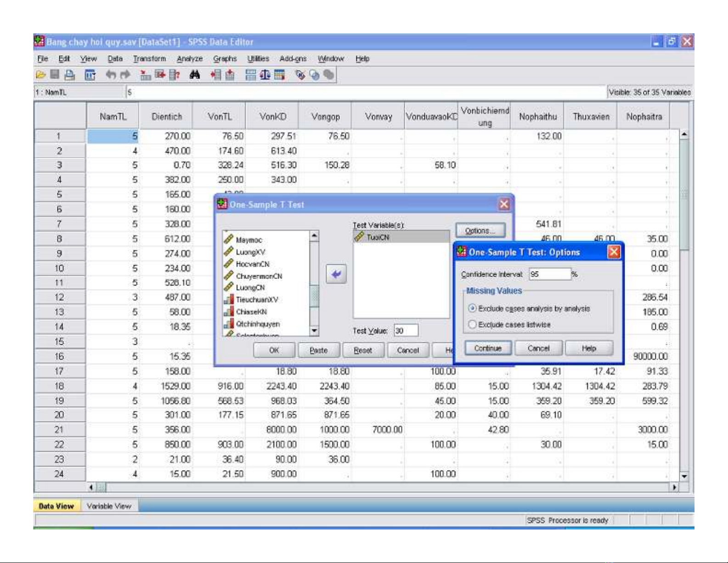The image size is (728, 563).
Task: Open the Dialog Recall toolbar icon
Action: [x=90, y=75]
